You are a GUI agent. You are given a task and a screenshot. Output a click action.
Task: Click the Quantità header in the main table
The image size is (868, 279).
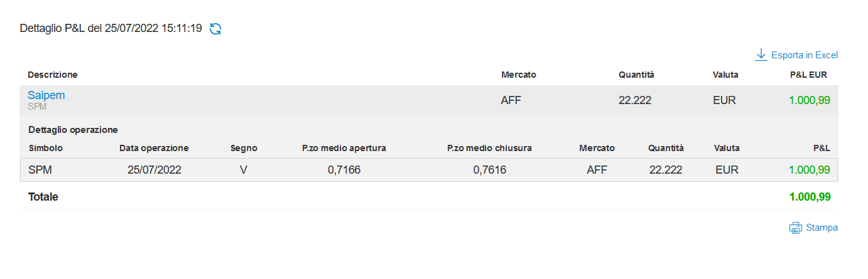pyautogui.click(x=636, y=75)
